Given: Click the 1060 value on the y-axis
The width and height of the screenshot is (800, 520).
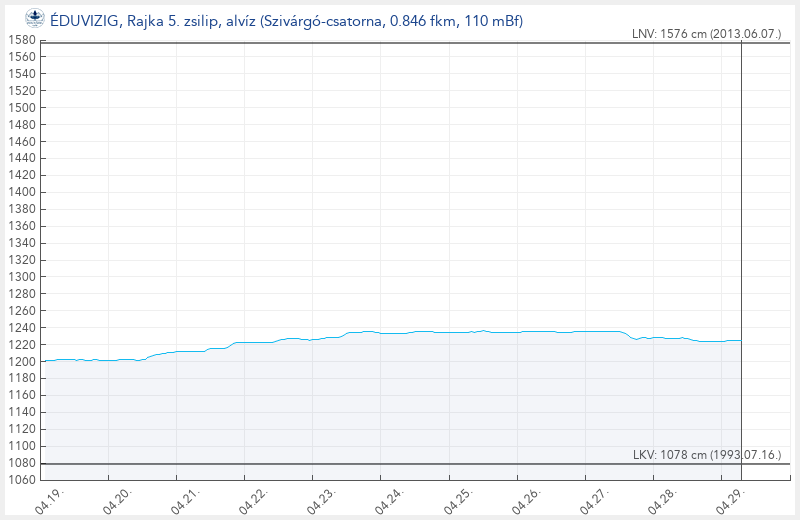Looking at the screenshot, I should 21,479.
